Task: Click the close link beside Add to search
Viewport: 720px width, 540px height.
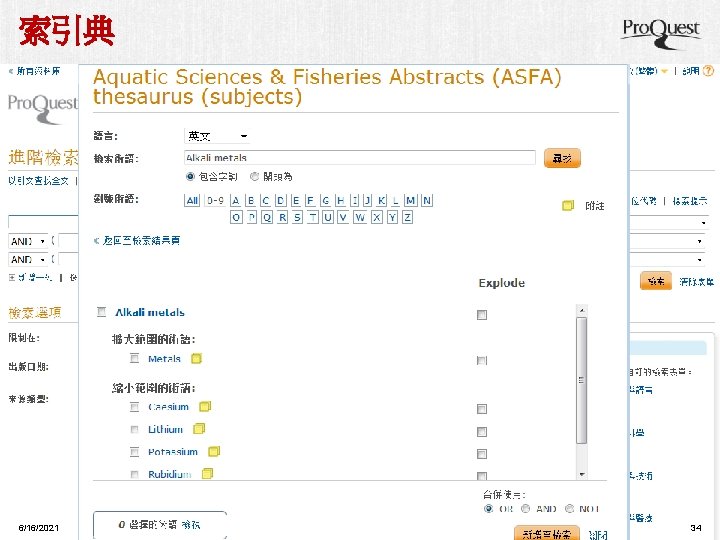Action: pos(598,534)
